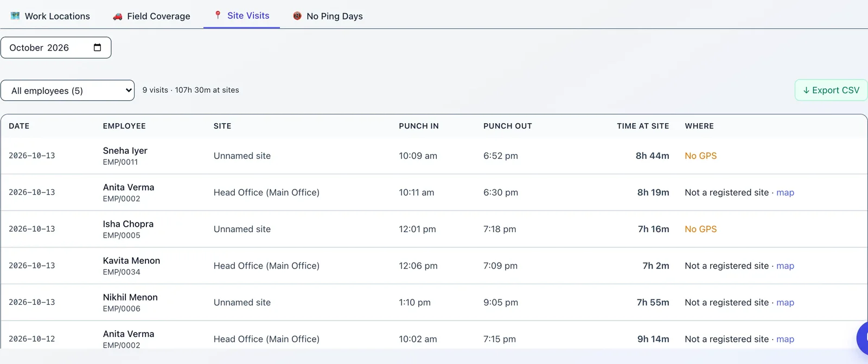Click the TIME AT SITE column header

[643, 126]
